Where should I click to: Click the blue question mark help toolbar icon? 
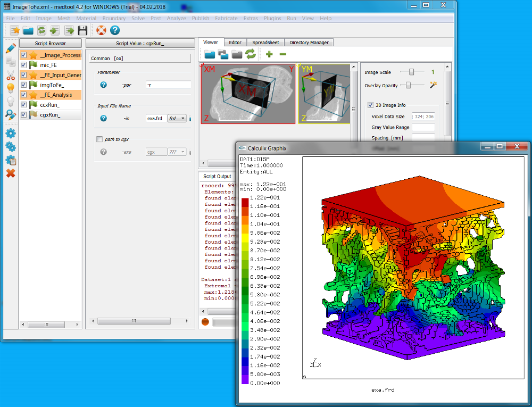click(x=115, y=30)
